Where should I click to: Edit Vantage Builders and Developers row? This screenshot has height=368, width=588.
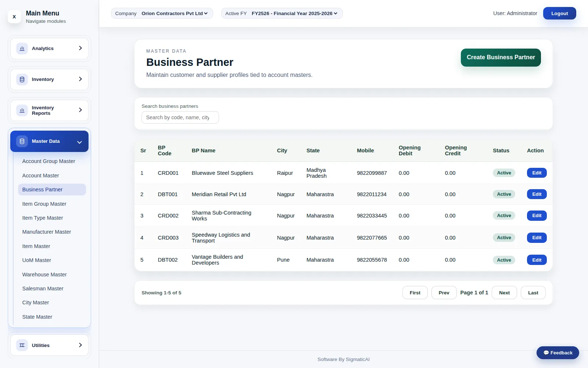point(537,260)
